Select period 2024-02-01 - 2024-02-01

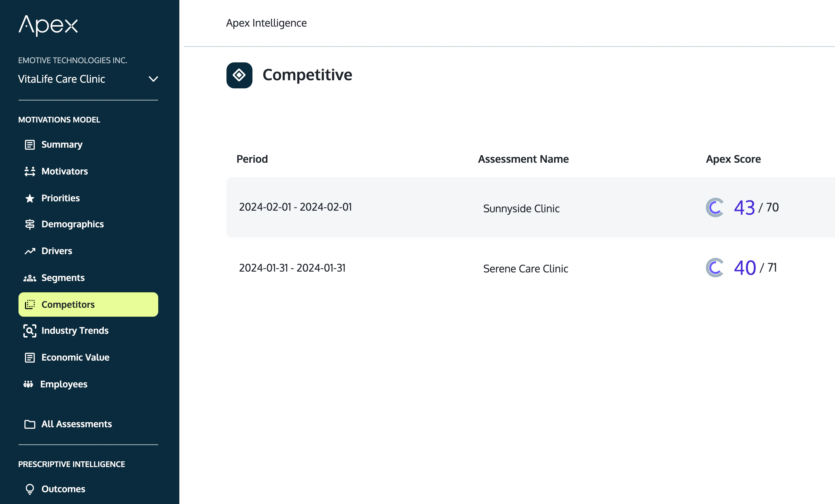(x=296, y=207)
